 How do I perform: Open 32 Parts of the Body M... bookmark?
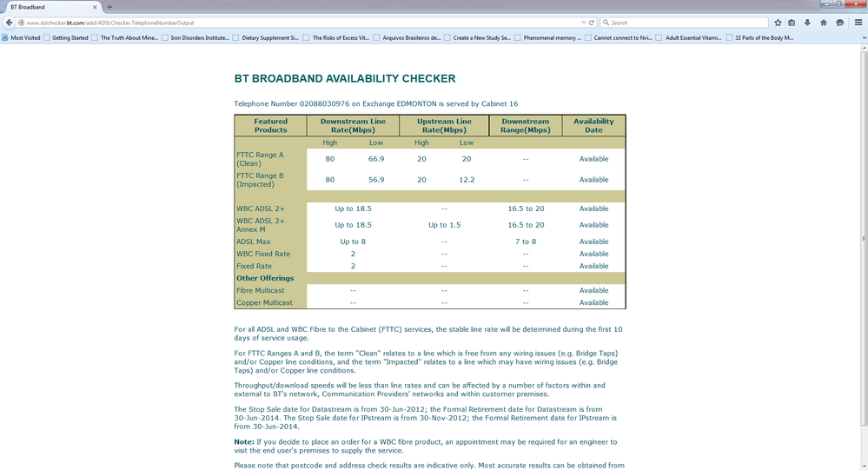[759, 37]
